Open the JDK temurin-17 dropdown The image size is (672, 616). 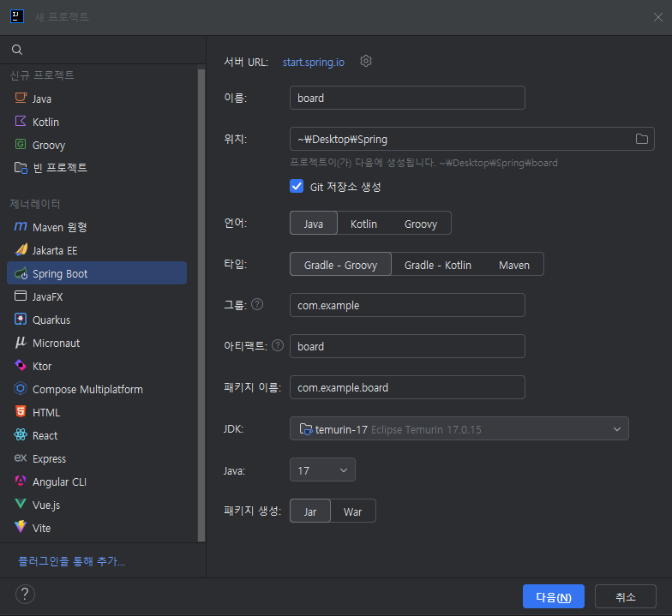(459, 428)
